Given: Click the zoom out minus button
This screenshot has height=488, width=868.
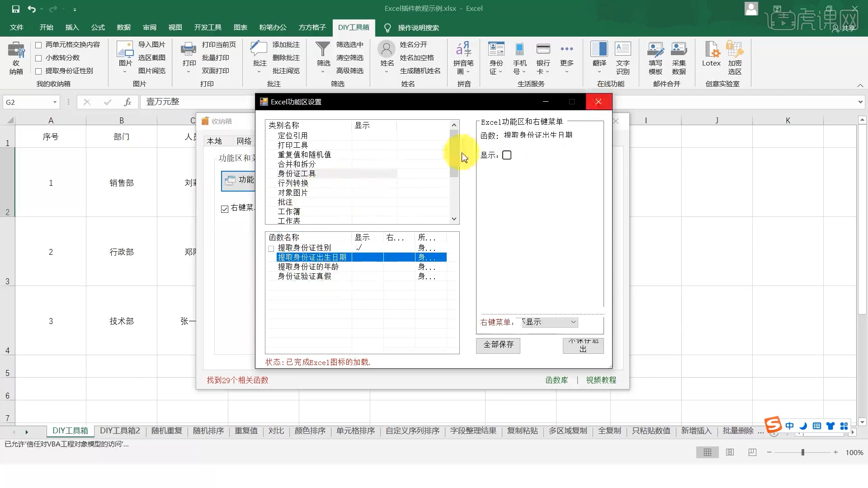Looking at the screenshot, I should pos(769,452).
